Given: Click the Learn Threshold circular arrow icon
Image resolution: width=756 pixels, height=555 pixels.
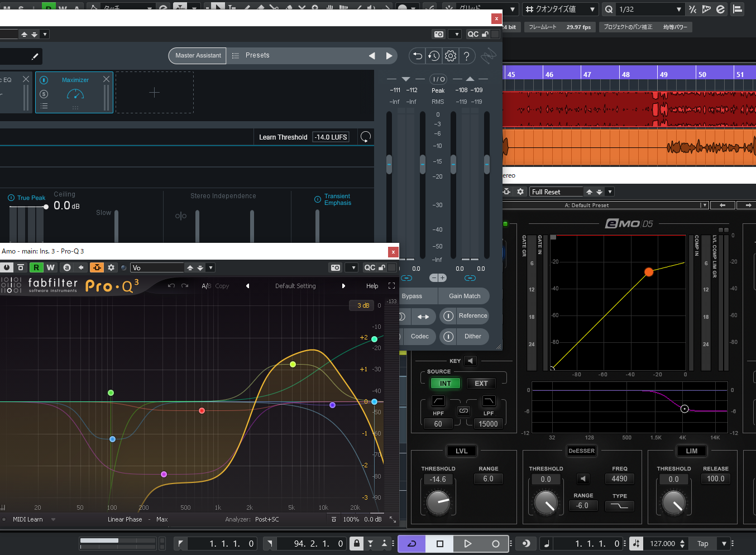Looking at the screenshot, I should (x=366, y=137).
